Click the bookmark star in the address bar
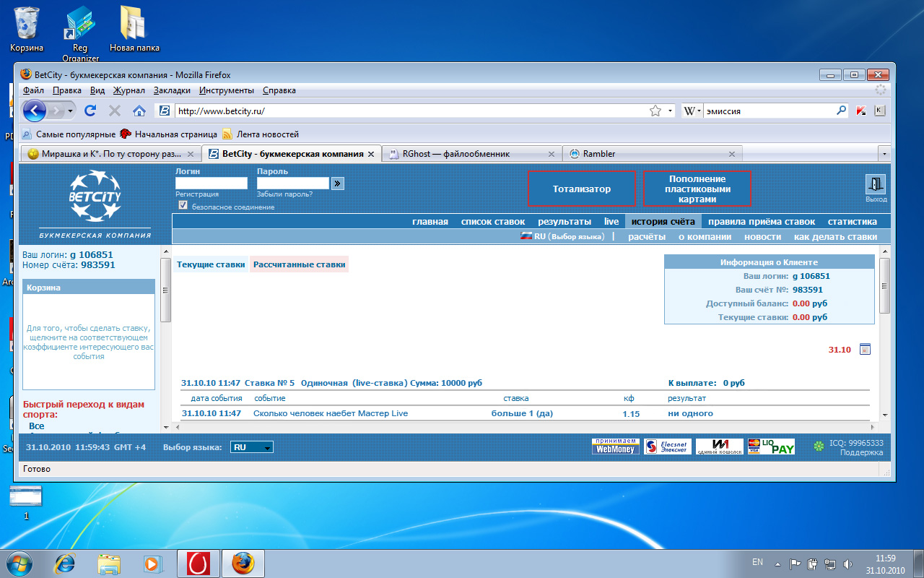 pos(655,111)
